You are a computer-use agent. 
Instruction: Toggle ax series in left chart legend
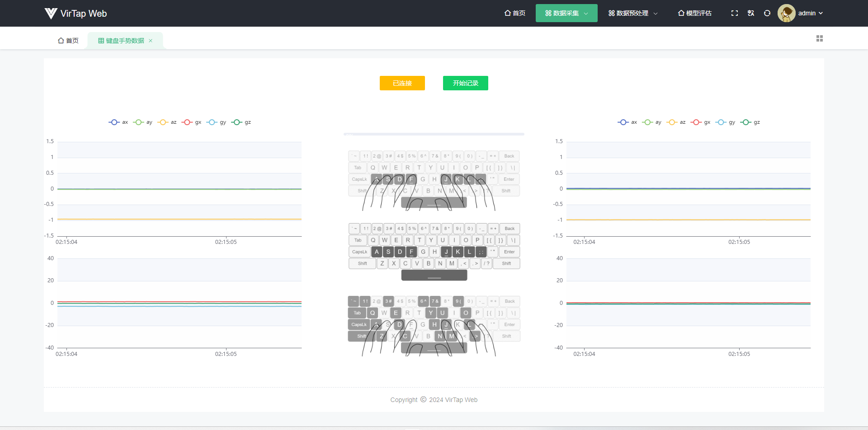point(118,122)
